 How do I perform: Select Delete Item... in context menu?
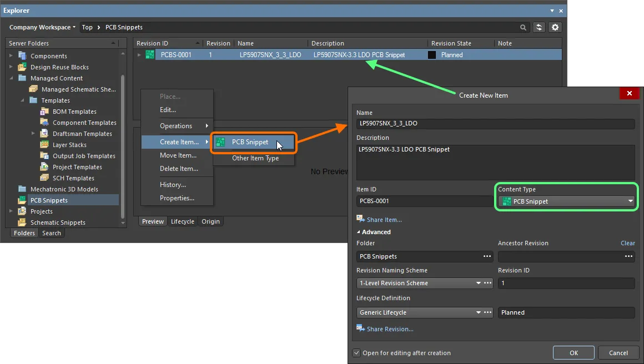click(x=177, y=169)
